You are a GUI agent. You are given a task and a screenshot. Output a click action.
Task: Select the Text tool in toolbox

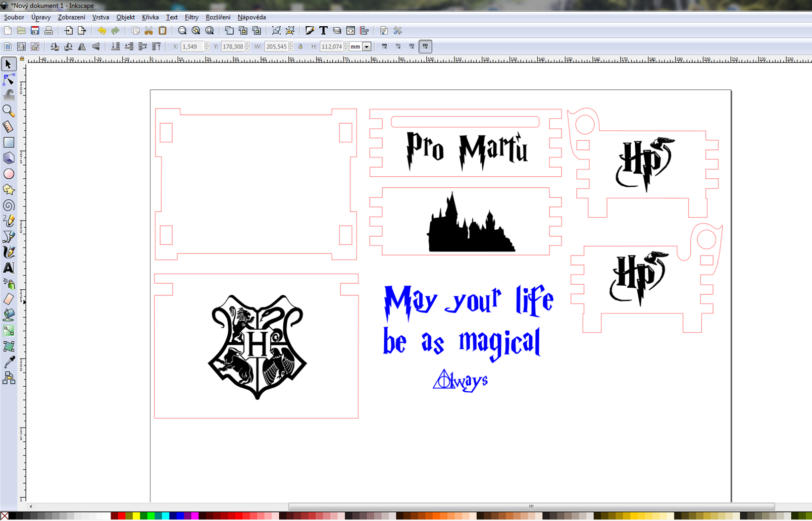point(9,268)
